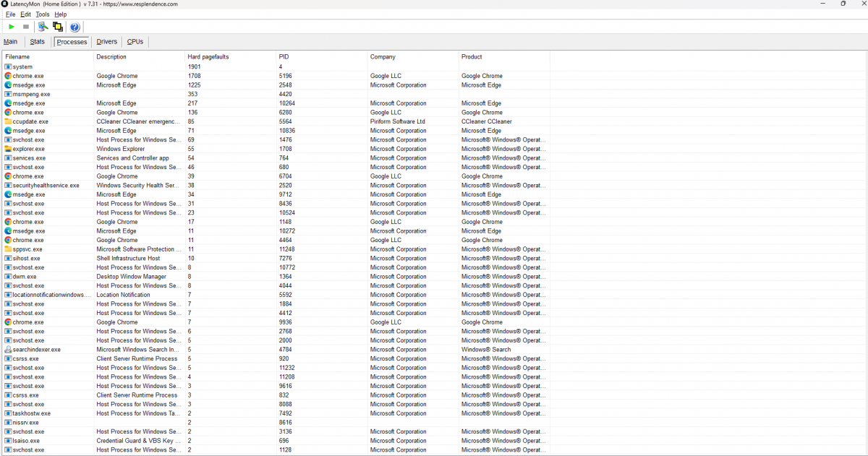This screenshot has width=868, height=456.
Task: Click the Chrome icon in the PID 6704 row
Action: click(8, 176)
